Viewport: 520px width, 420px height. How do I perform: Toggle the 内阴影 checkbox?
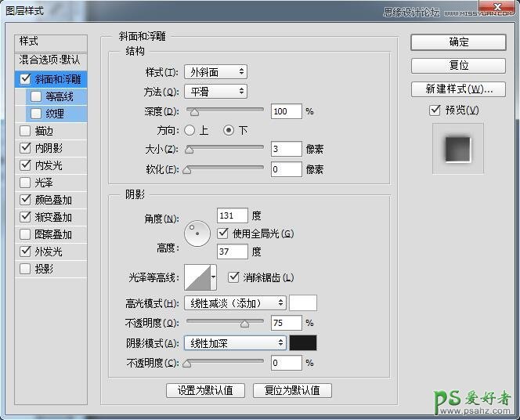tap(26, 148)
